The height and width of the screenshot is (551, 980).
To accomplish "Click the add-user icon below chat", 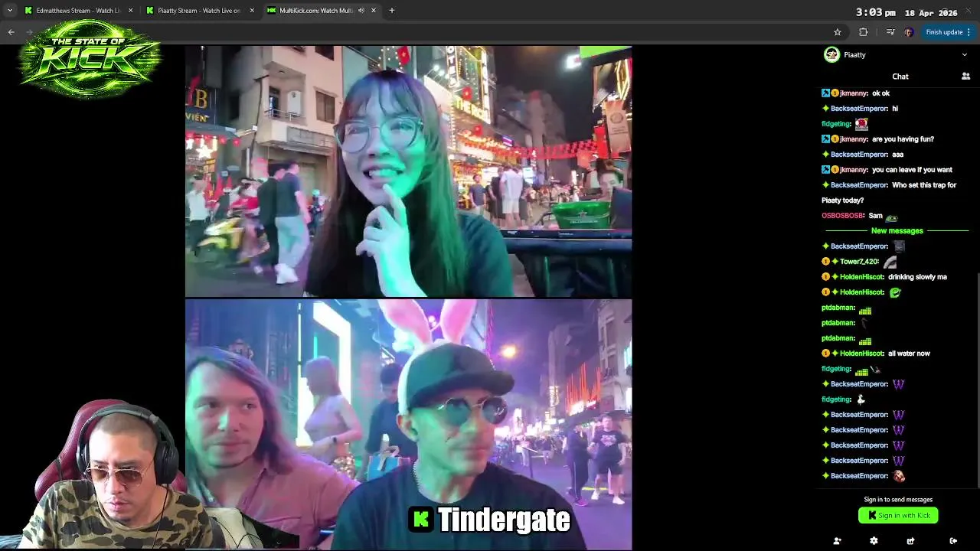I will 837,541.
